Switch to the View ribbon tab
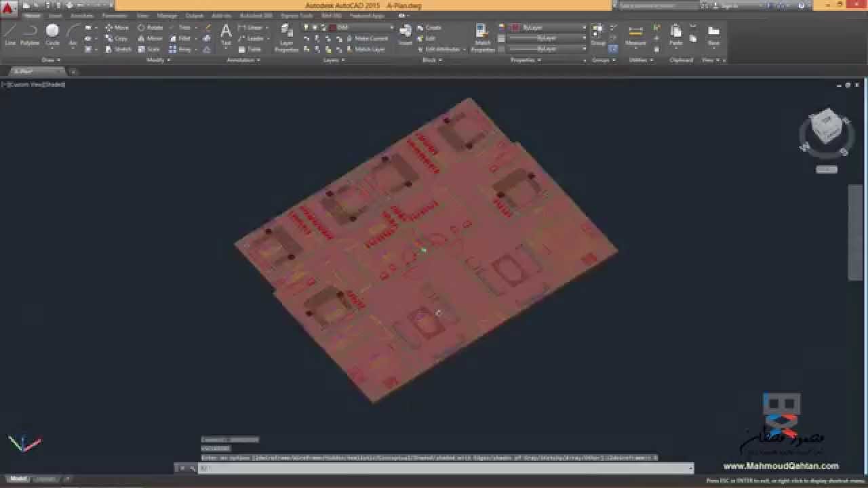Screen dimensions: 868x488 (142, 16)
